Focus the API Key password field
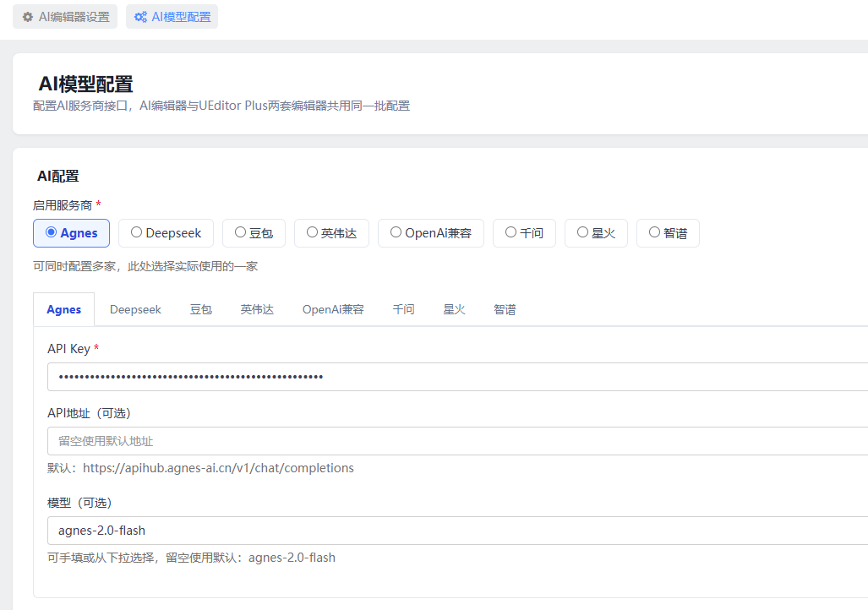Image resolution: width=868 pixels, height=610 pixels. tap(457, 377)
